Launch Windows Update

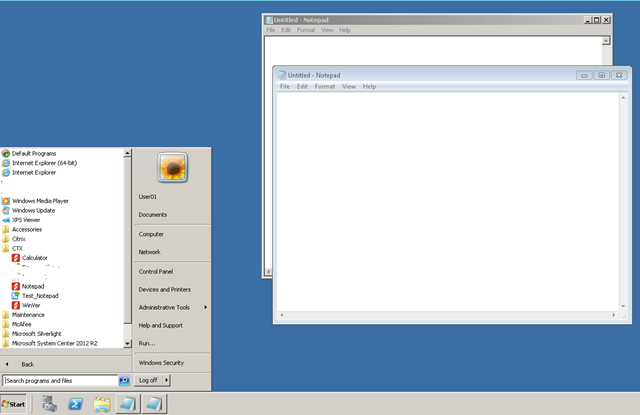33,210
